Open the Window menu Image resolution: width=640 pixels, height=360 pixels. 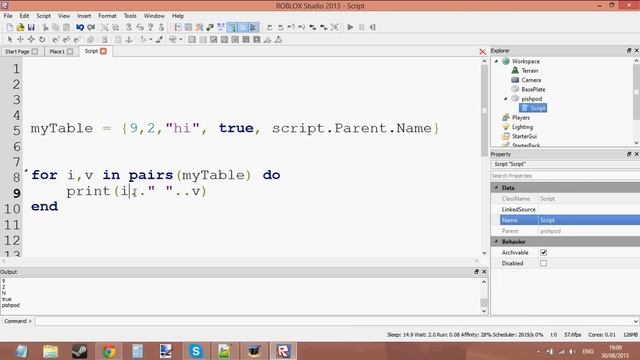click(154, 16)
